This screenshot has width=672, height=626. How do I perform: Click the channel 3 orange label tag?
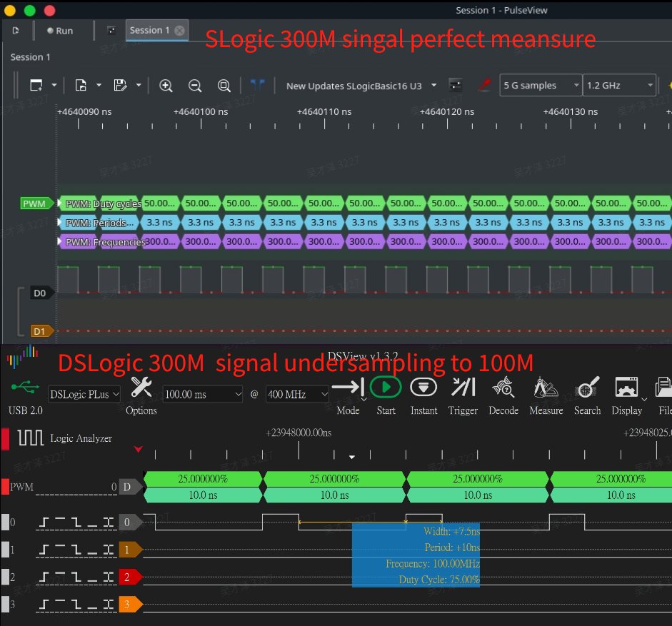click(130, 604)
